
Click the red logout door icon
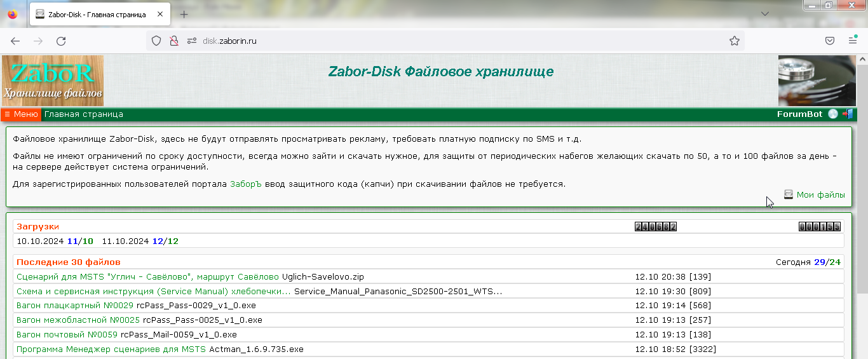point(847,114)
